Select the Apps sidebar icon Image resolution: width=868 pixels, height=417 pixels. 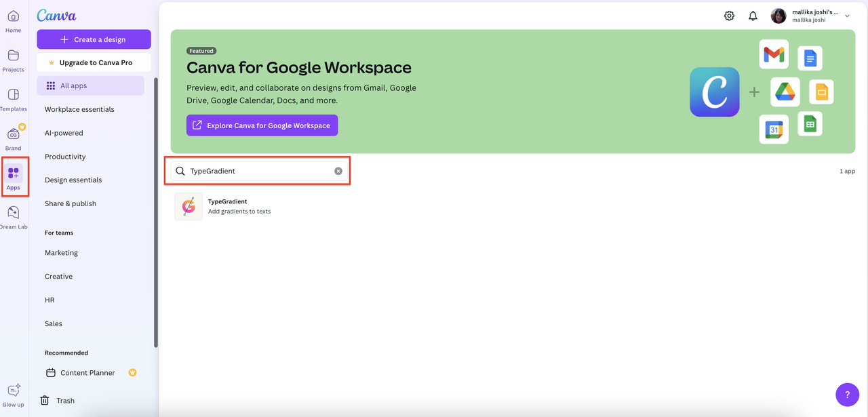tap(14, 174)
